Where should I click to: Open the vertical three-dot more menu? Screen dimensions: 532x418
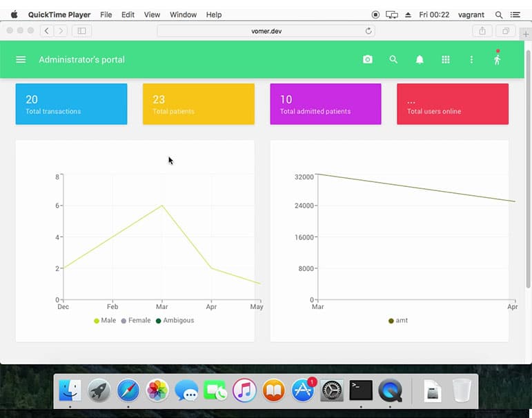(471, 60)
